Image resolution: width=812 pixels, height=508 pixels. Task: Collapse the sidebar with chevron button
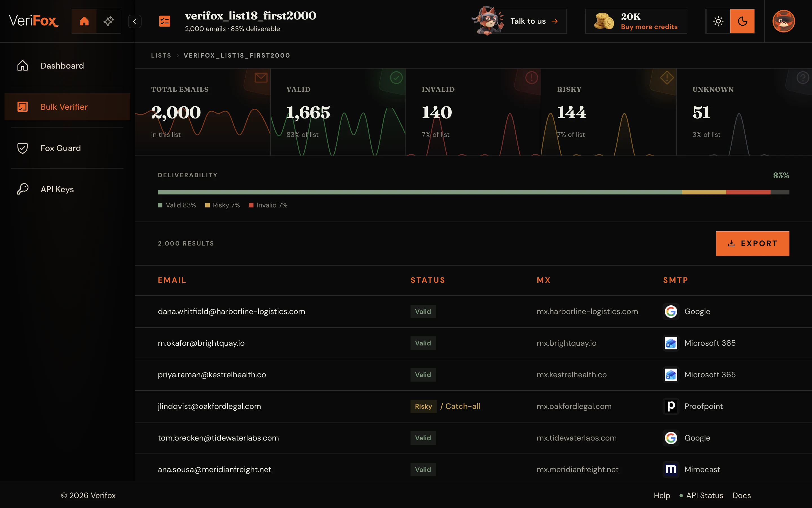click(x=134, y=21)
